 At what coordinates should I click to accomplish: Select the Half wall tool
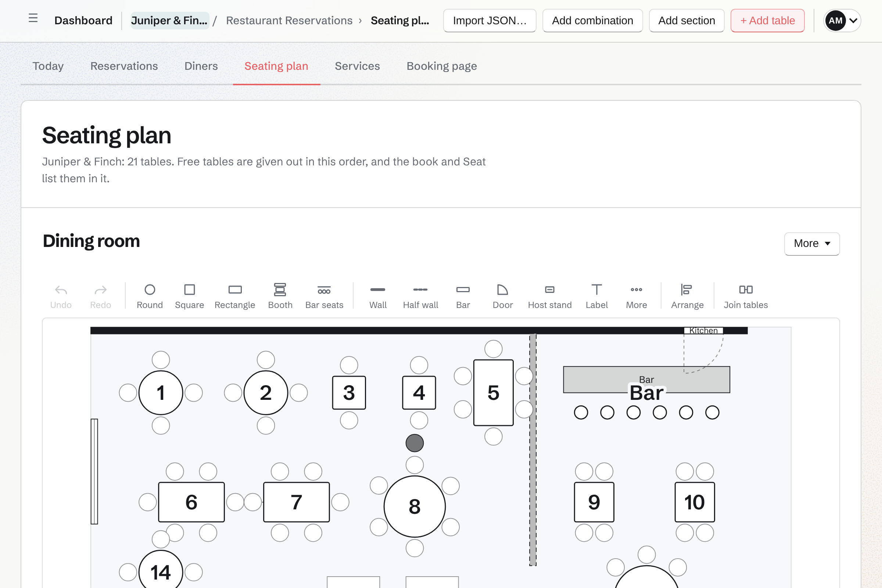coord(420,296)
